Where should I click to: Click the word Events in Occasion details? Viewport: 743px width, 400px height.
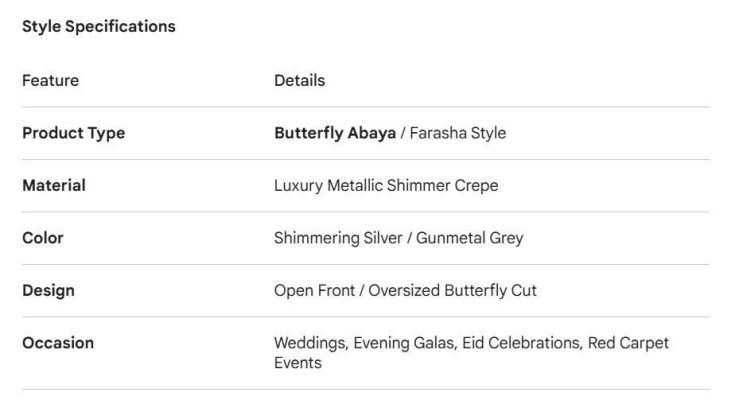[298, 363]
